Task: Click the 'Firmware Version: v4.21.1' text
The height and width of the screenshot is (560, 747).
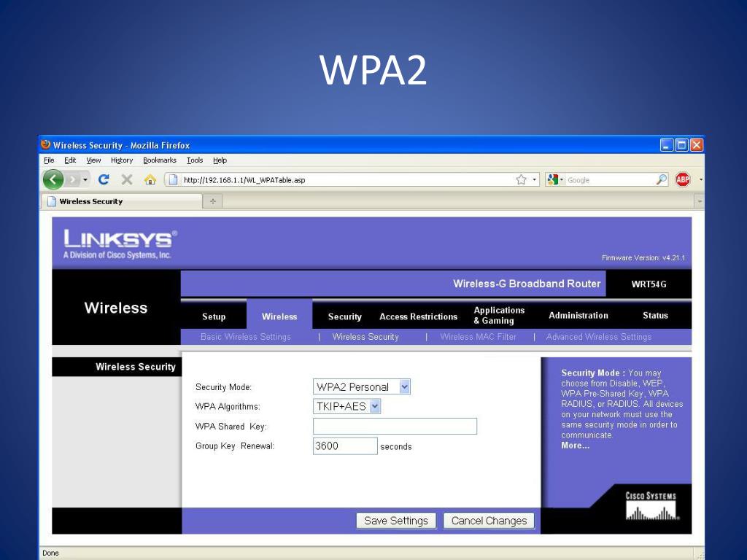Action: [643, 257]
